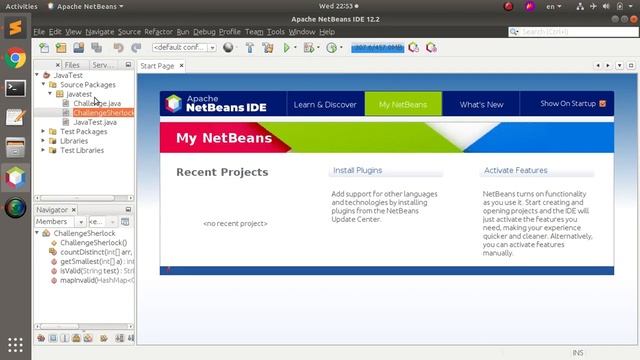Toggle third filter icon in Navigator bottom bar
Screen dimensions: 640x360
(64, 338)
